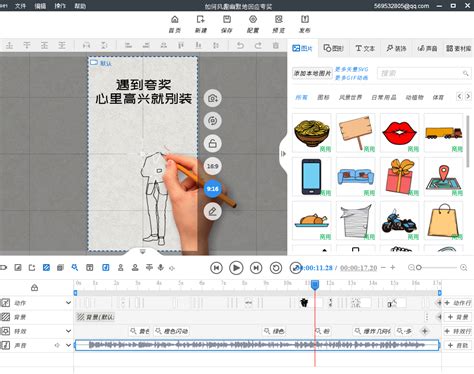Screen dimensions: 474x374
Task: Collapse the canvas with bottom handle arrow
Action: tap(143, 251)
